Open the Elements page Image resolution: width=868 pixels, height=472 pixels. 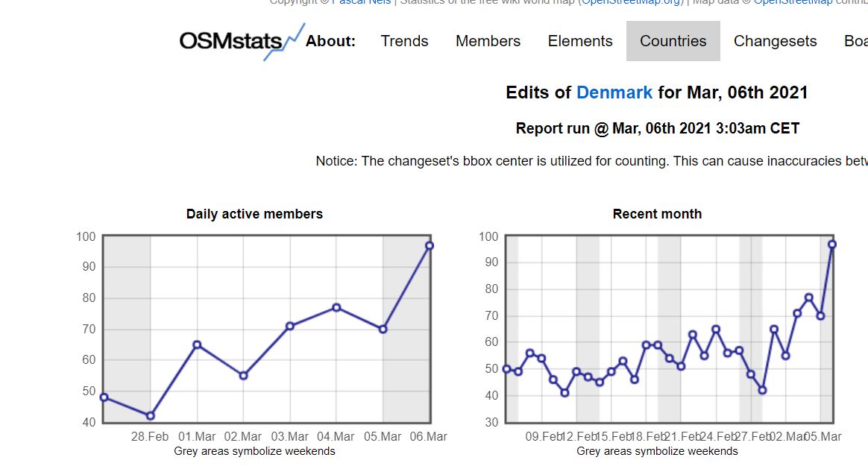(x=580, y=41)
